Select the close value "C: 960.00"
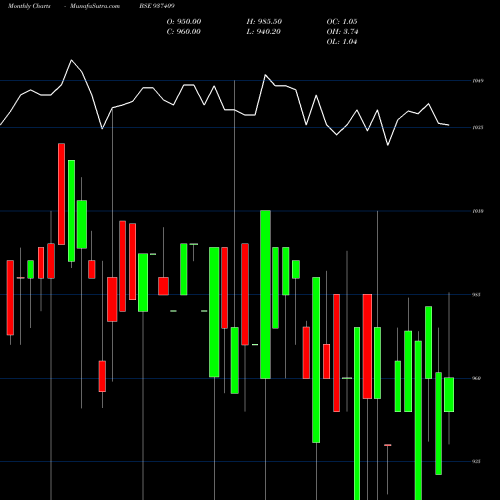Image resolution: width=500 pixels, height=500 pixels. [184, 32]
